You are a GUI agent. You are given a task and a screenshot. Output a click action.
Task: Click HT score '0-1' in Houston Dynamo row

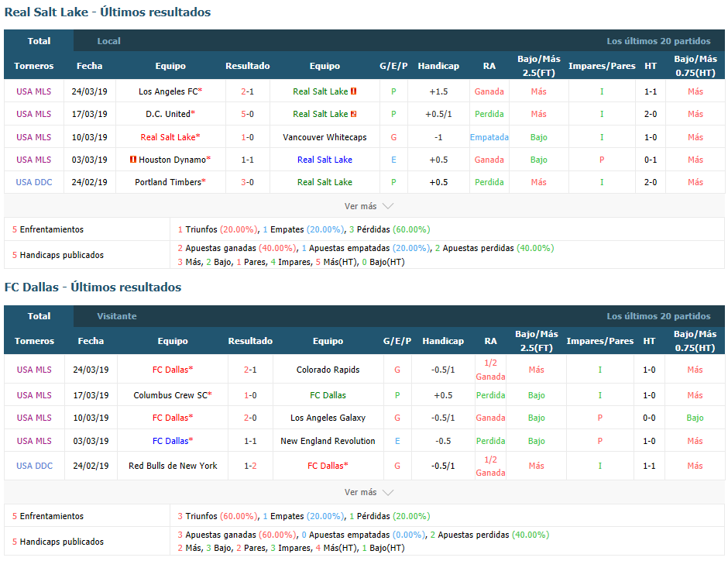click(651, 160)
